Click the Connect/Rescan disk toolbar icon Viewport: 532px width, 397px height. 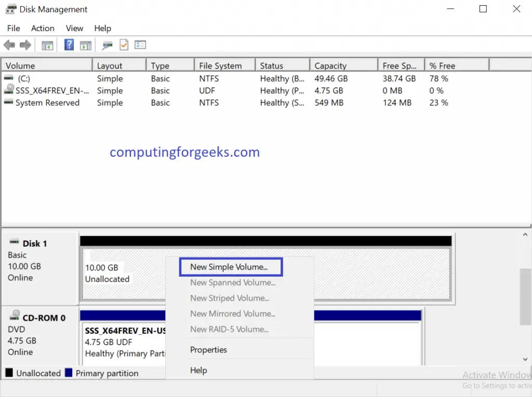107,45
